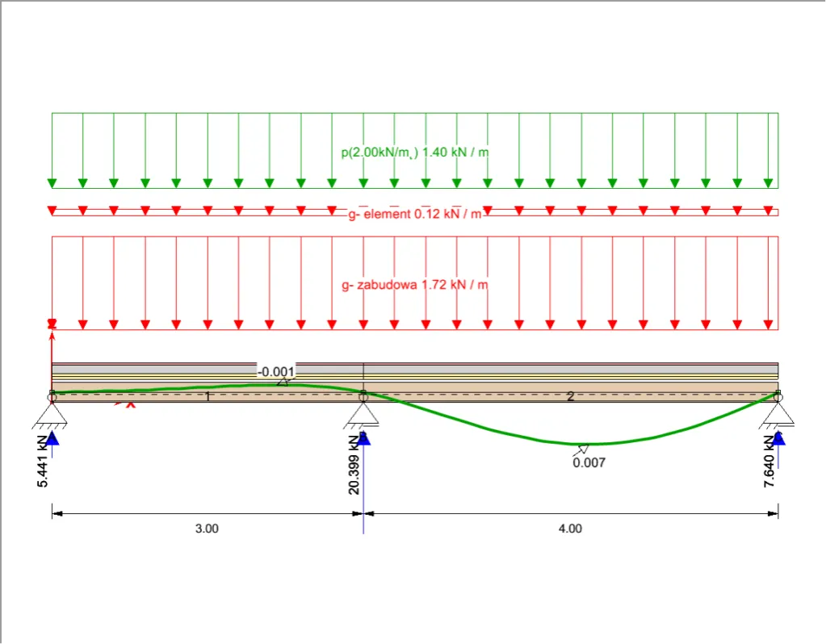Viewport: 826px width, 644px height.
Task: Click beam span number 1 label
Action: pos(207,396)
